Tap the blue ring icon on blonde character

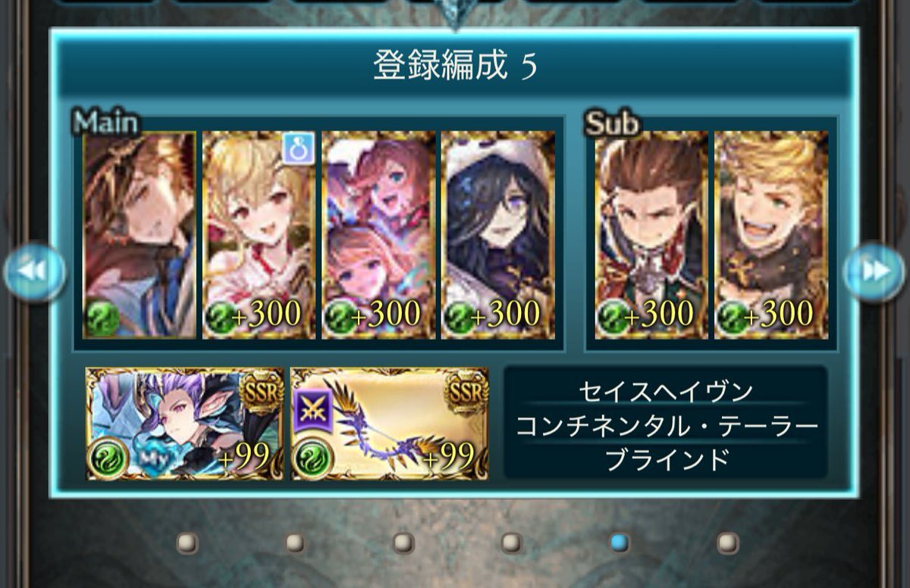(297, 148)
